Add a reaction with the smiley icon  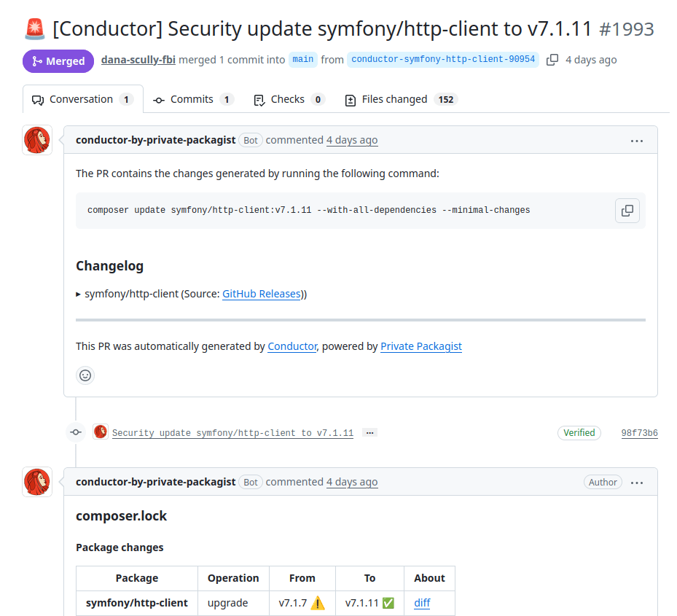(x=85, y=375)
